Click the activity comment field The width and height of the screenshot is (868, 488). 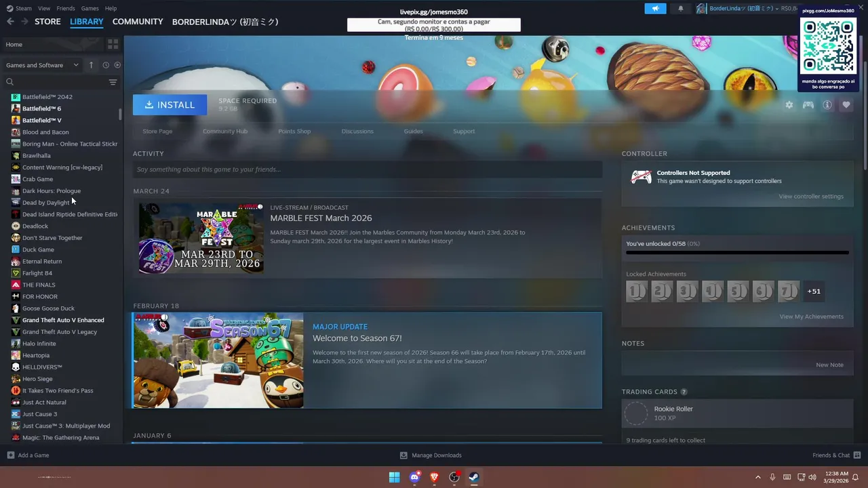pyautogui.click(x=367, y=169)
